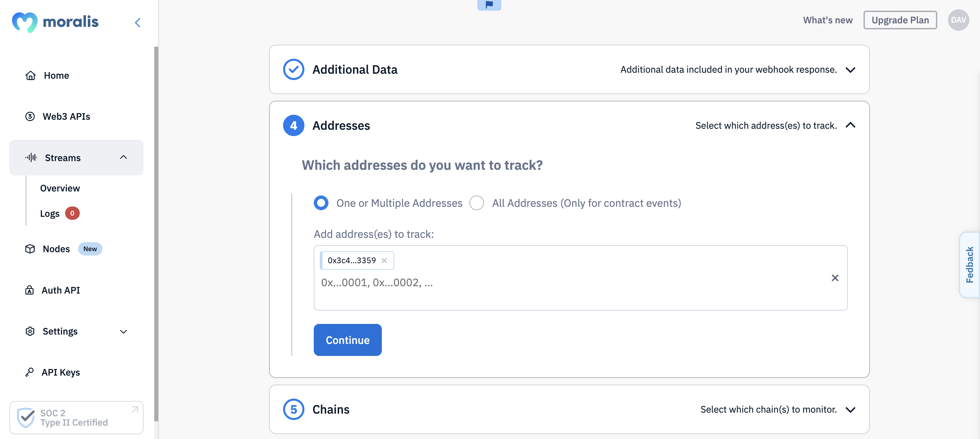Collapse the Addresses section chevron

(850, 125)
